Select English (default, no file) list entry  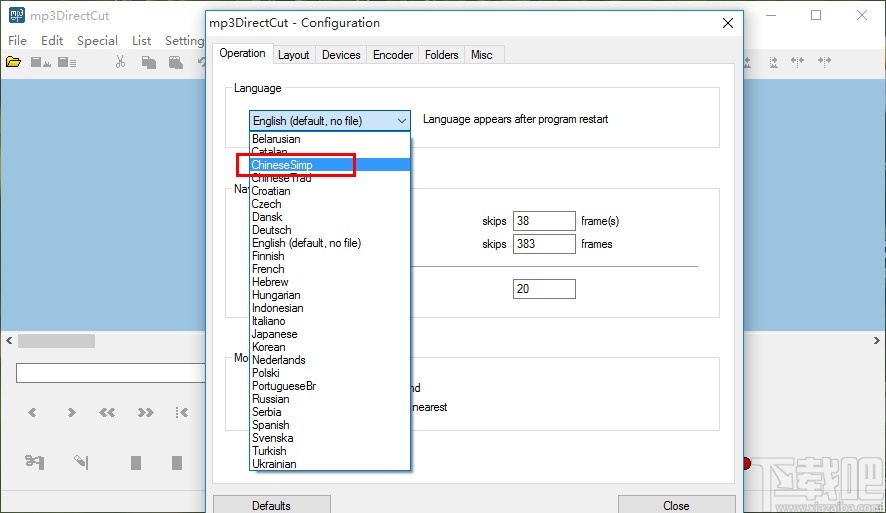329,243
